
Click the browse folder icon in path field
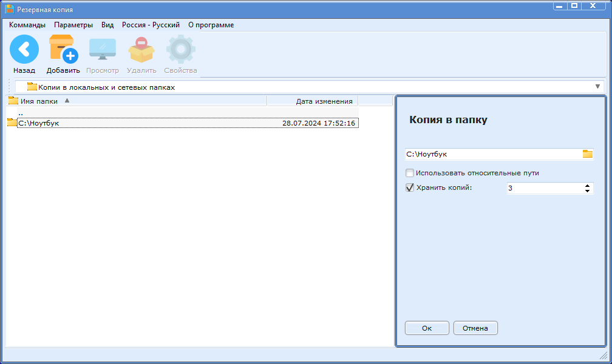coord(587,154)
